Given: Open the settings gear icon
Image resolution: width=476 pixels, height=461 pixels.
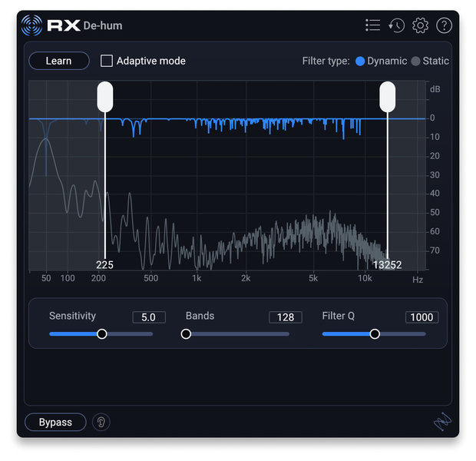Looking at the screenshot, I should [420, 25].
